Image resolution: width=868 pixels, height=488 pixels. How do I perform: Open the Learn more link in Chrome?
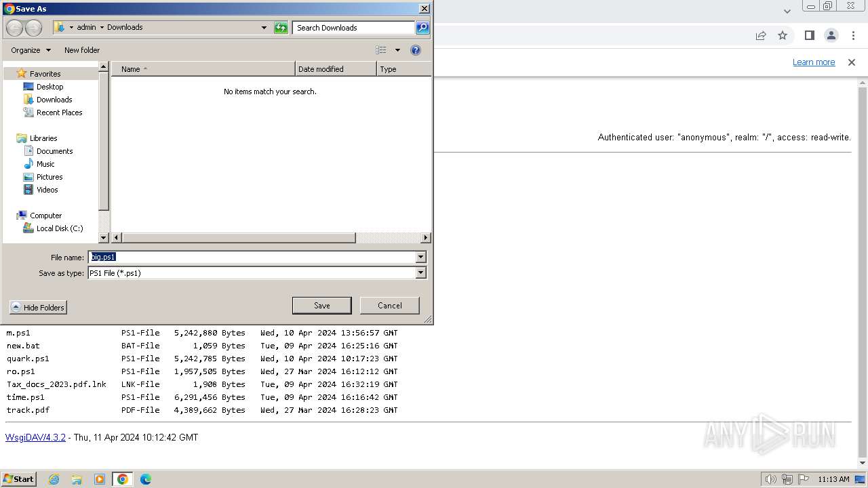[x=814, y=62]
